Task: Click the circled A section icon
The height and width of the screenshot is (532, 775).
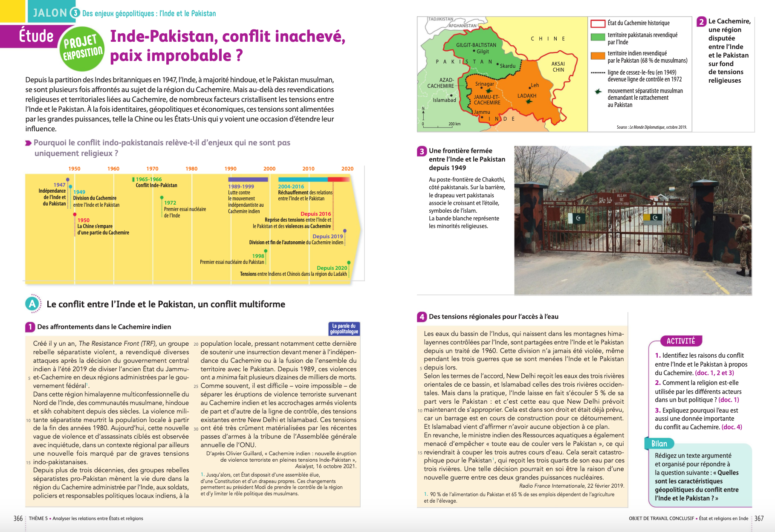Action: (x=32, y=304)
